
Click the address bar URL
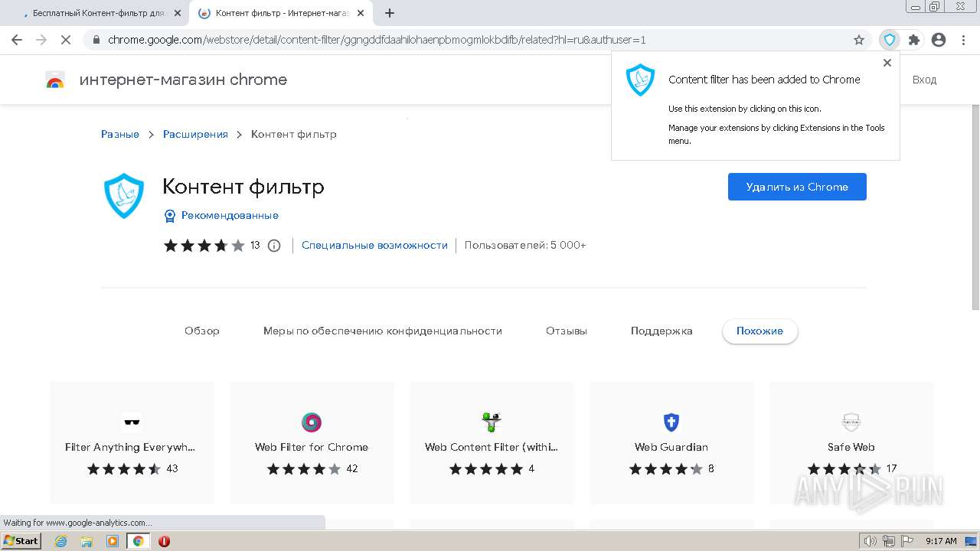pyautogui.click(x=377, y=40)
